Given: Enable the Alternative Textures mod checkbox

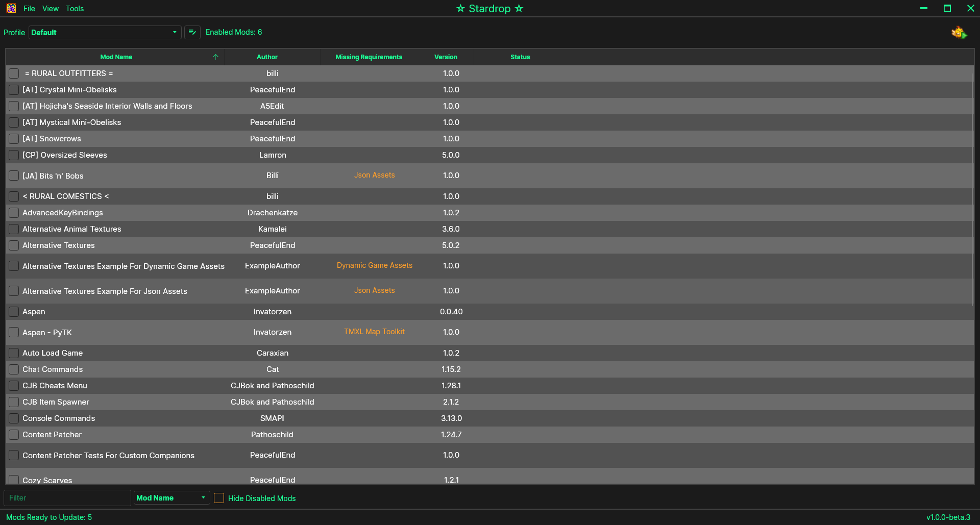Looking at the screenshot, I should (14, 245).
